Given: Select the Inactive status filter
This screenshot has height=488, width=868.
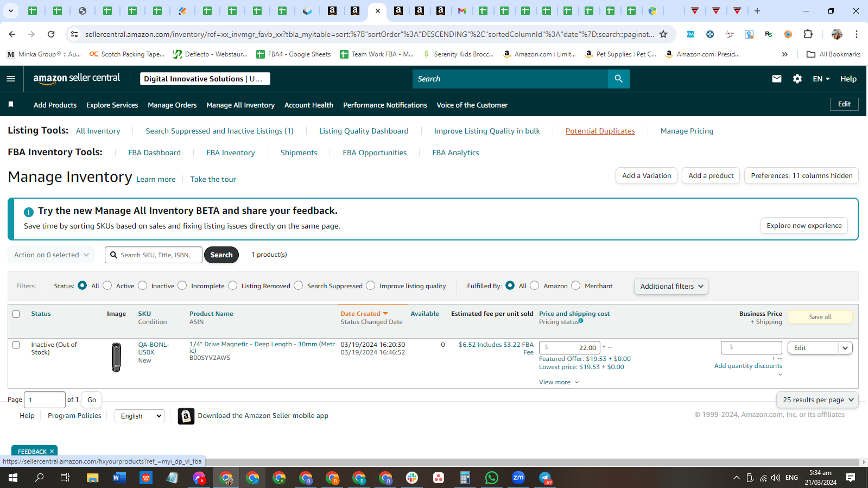Looking at the screenshot, I should pyautogui.click(x=143, y=286).
